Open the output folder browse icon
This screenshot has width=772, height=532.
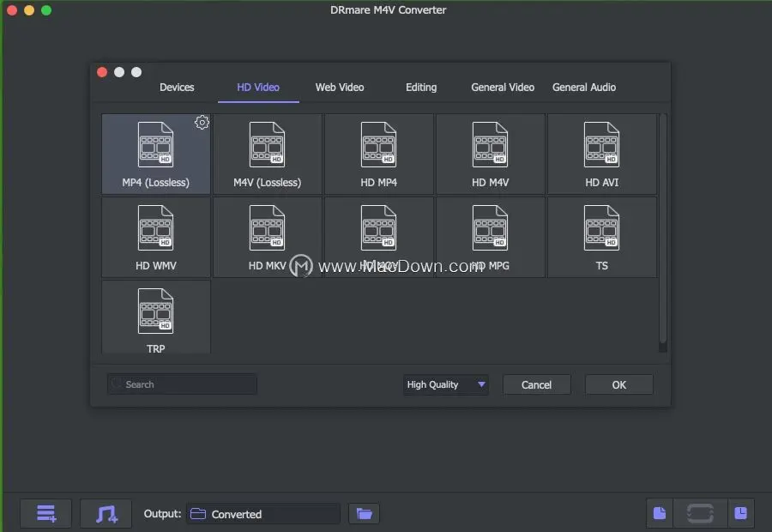coord(365,513)
